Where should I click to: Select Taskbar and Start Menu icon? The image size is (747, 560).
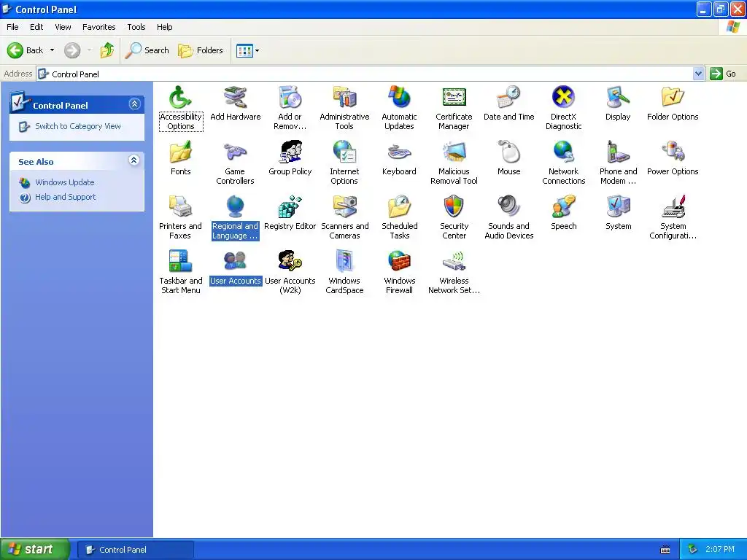[x=181, y=262]
